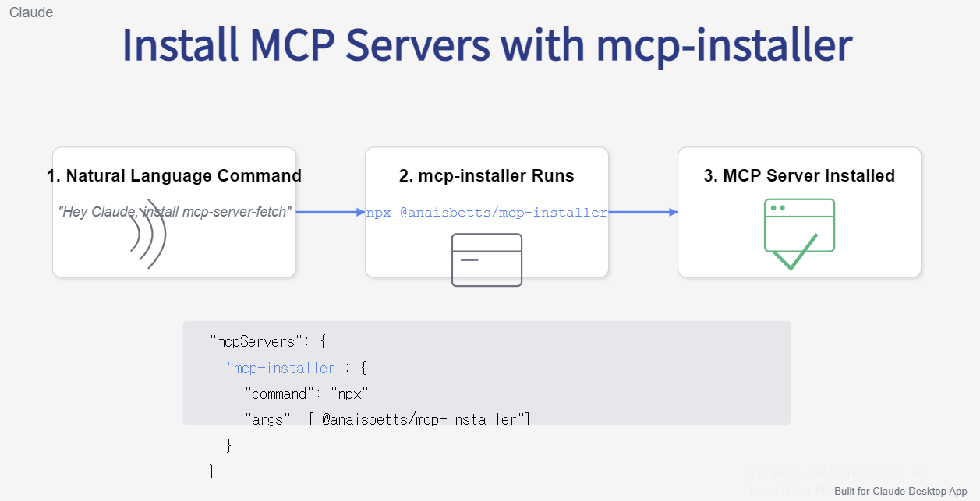980x501 pixels.
Task: Click the "command": "npx" code line
Action: tap(310, 393)
